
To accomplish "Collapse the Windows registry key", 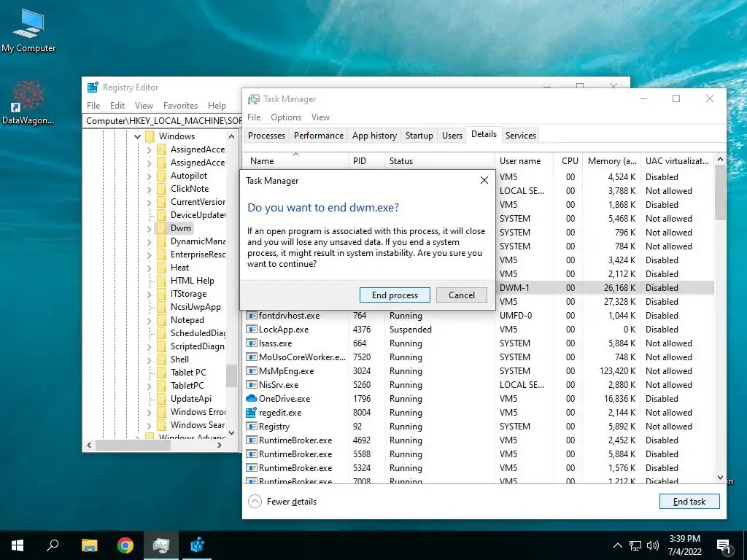I will coord(137,136).
